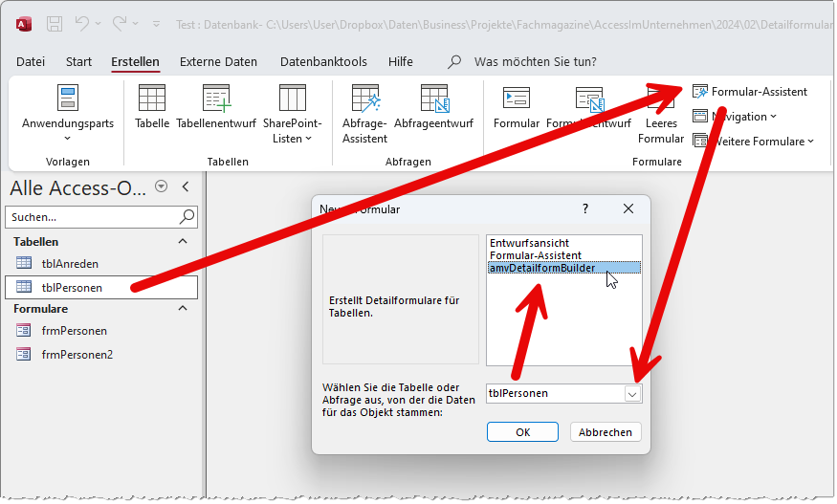Open the Redo history dropdown arrow
This screenshot has height=504, width=837.
(x=135, y=24)
